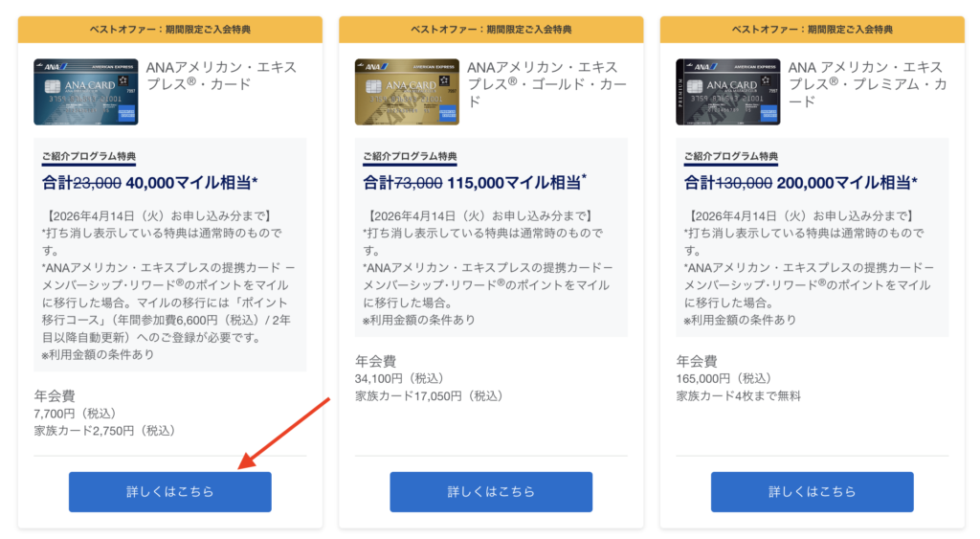This screenshot has height=539, width=980.
Task: Click the プレミアム・カード title text
Action: (x=867, y=84)
